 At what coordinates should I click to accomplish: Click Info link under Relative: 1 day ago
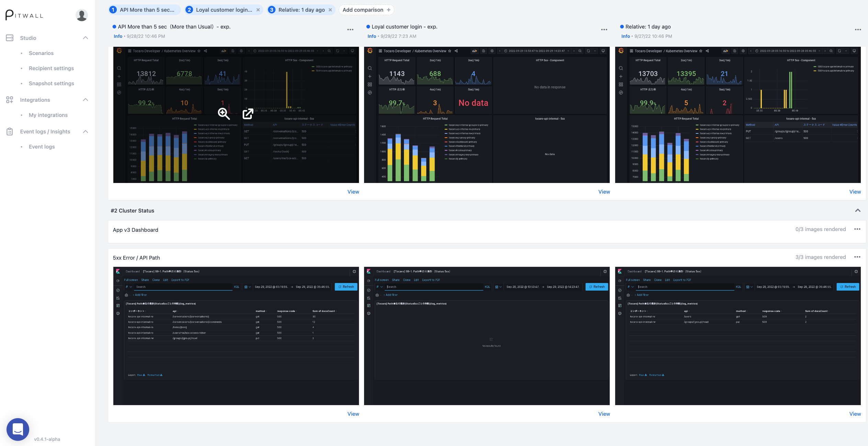(625, 36)
